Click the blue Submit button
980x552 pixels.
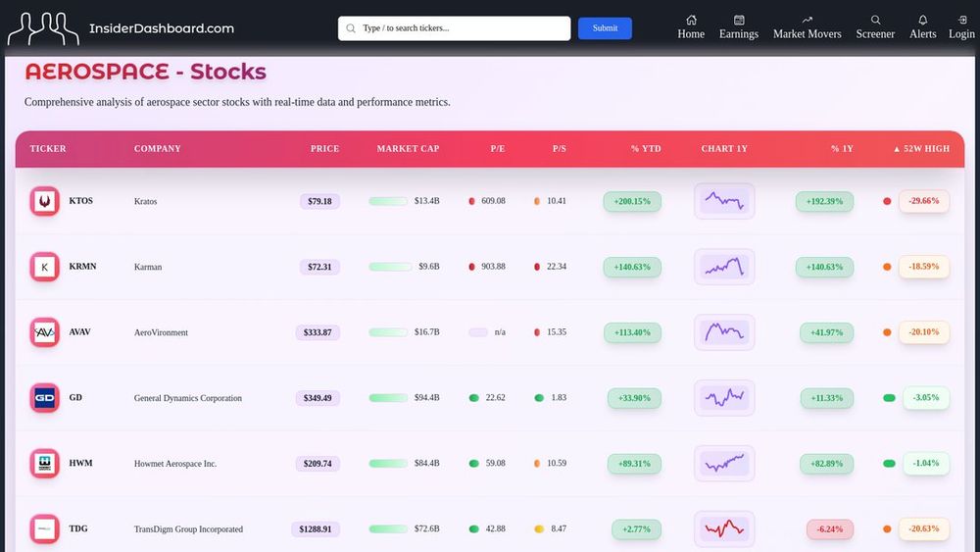click(x=605, y=28)
